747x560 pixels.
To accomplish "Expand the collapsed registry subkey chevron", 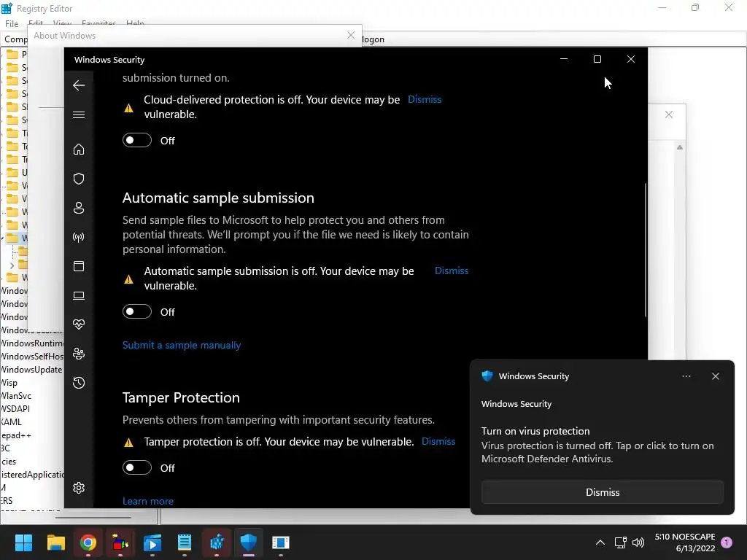I will [12, 265].
